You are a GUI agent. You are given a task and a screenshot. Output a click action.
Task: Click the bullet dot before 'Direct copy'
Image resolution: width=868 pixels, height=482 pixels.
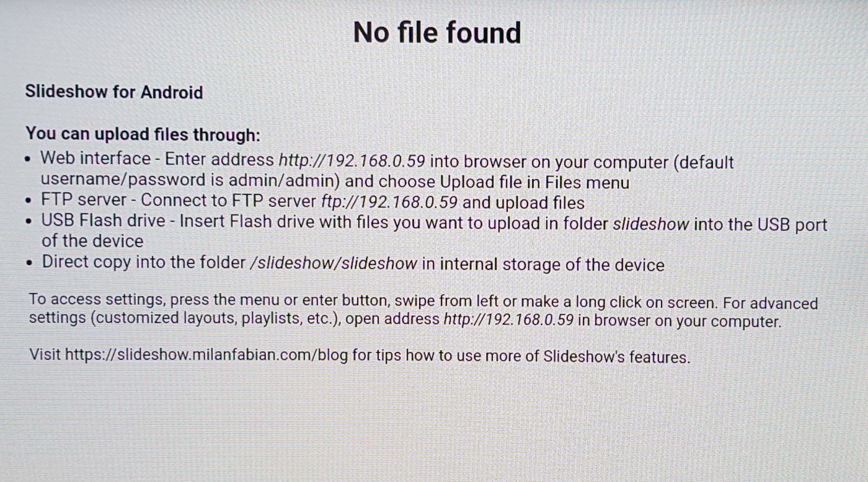tap(30, 263)
